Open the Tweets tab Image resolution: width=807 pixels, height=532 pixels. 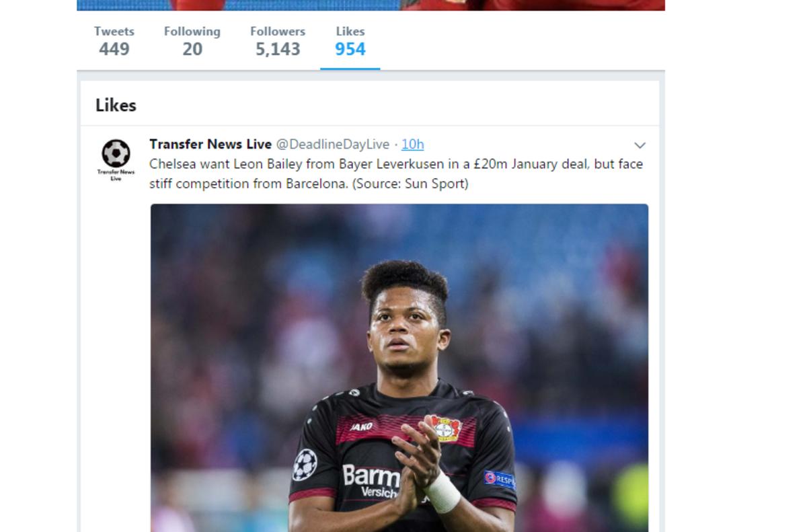pos(114,41)
